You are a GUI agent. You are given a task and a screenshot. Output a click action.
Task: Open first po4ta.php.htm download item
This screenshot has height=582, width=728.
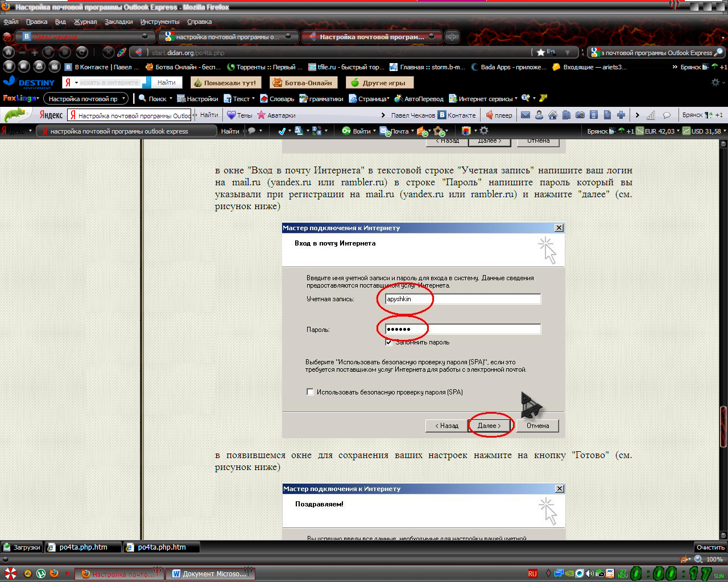tap(83, 547)
